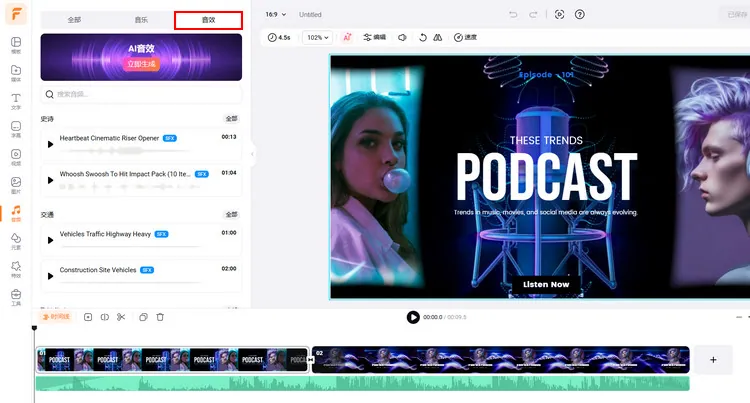The height and width of the screenshot is (403, 750).
Task: Add a new scene with plus button
Action: pyautogui.click(x=713, y=360)
